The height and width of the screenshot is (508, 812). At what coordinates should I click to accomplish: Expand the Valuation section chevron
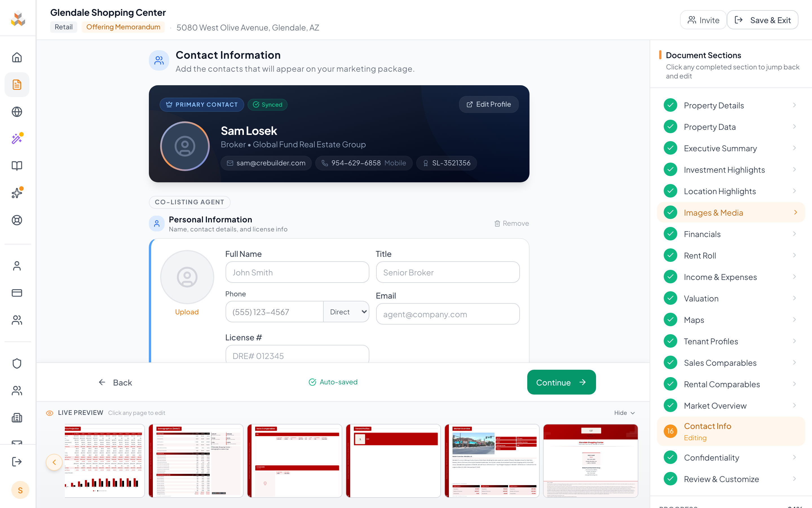pos(795,298)
